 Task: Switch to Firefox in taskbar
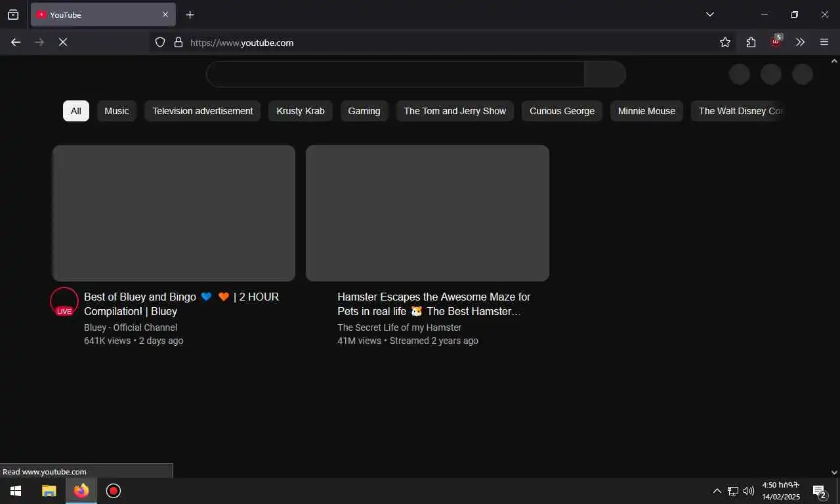pos(81,491)
